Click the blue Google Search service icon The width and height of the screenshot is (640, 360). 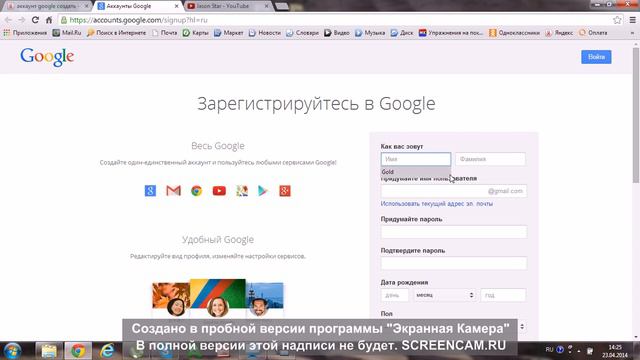[x=150, y=191]
